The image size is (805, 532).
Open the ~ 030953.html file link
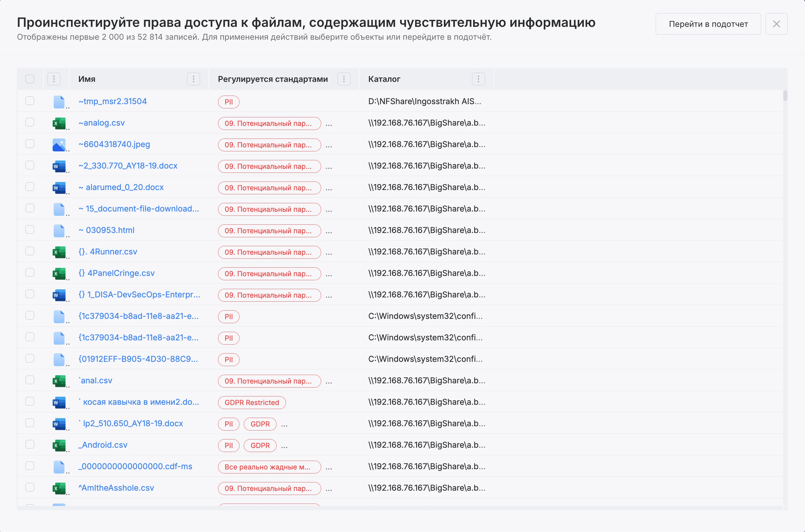coord(107,230)
